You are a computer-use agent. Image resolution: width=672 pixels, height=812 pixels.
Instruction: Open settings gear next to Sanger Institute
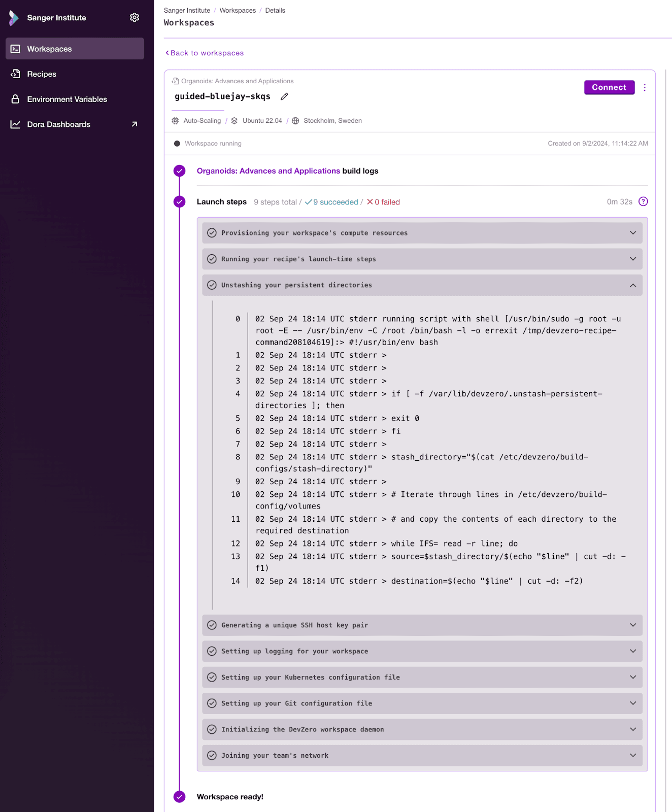click(x=135, y=18)
